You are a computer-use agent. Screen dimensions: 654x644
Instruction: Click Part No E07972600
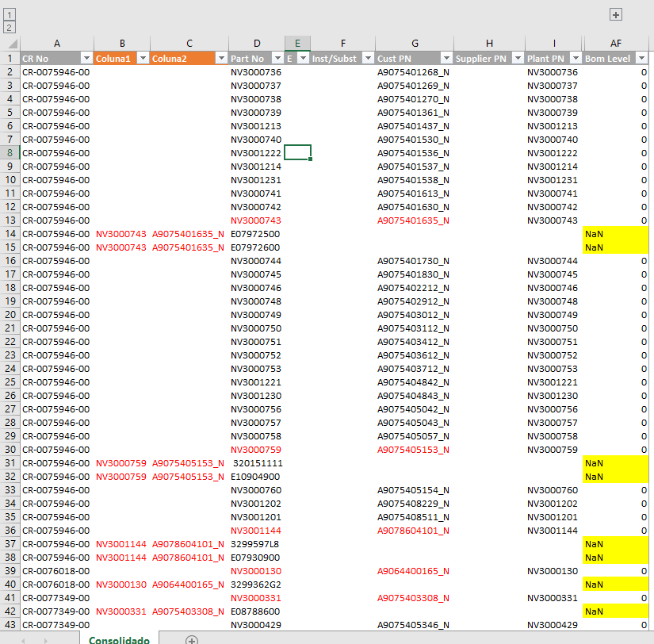tap(255, 247)
